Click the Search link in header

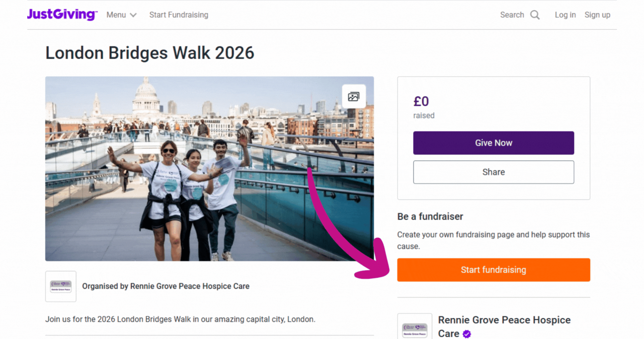point(512,15)
